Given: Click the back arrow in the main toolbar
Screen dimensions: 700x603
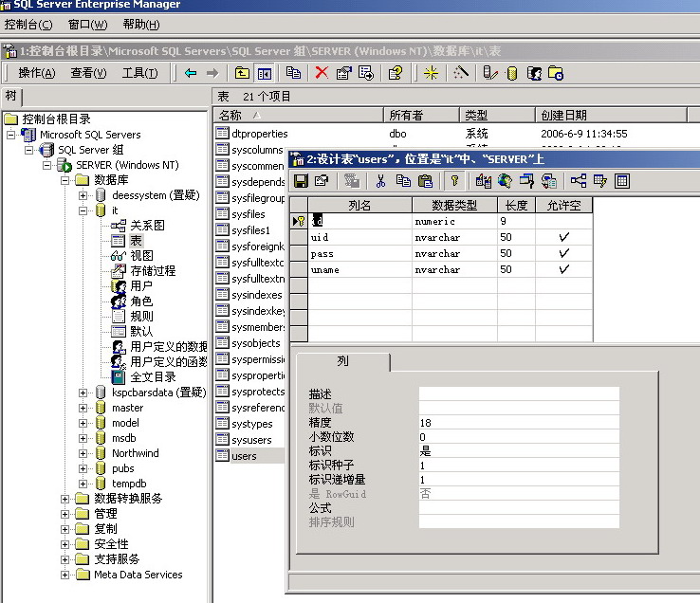Looking at the screenshot, I should 191,73.
